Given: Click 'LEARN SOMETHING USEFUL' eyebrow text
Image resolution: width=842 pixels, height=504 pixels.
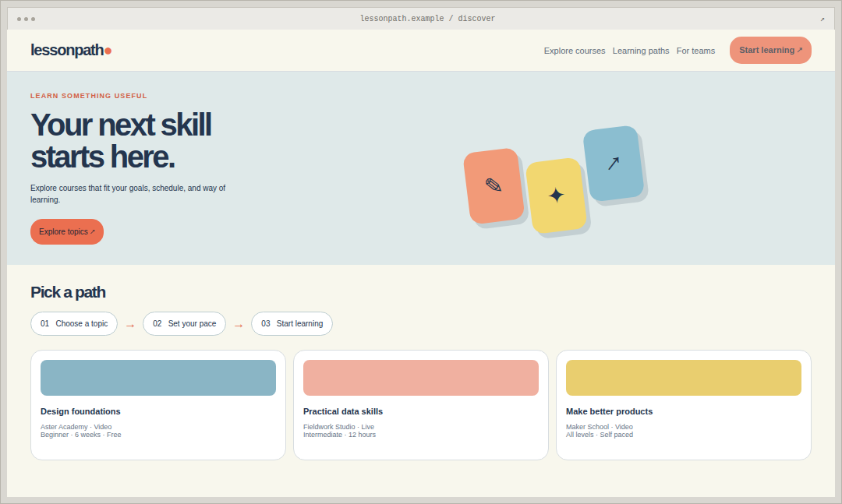Looking at the screenshot, I should tap(89, 96).
